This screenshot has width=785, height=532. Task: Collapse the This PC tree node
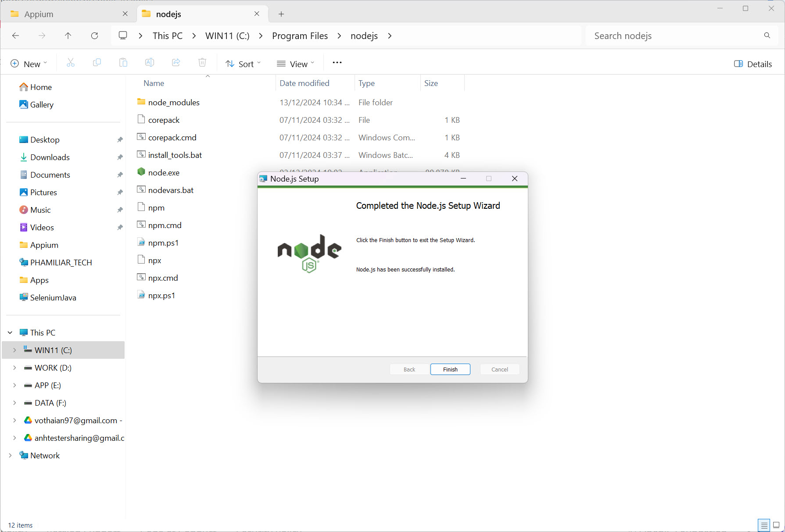[x=10, y=333]
